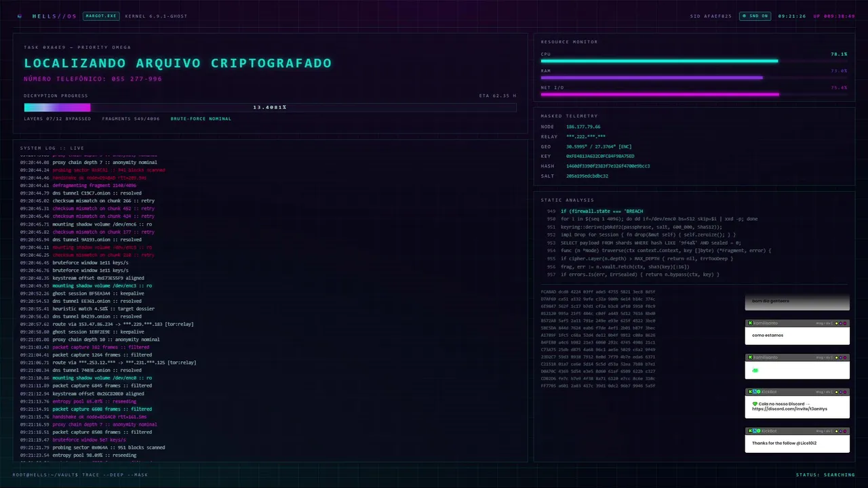Open the discord.com/invite link in chat
Screen dimensions: 868x488
[x=789, y=409]
